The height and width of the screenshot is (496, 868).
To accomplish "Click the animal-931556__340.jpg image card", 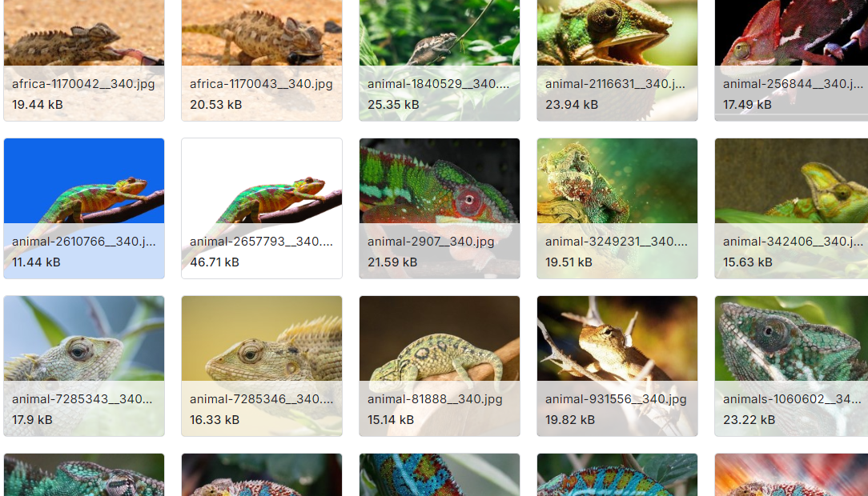I will 617,366.
